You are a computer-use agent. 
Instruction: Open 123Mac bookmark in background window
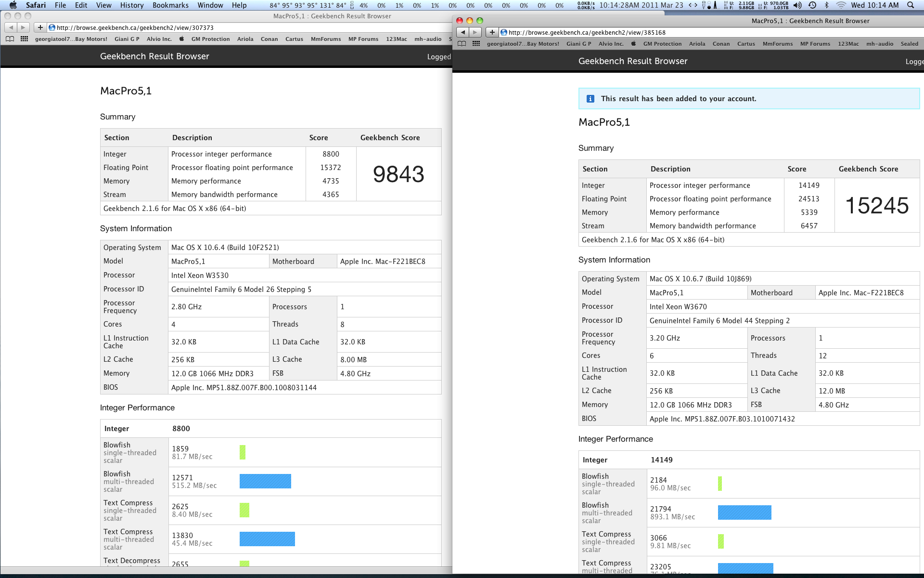pyautogui.click(x=396, y=39)
